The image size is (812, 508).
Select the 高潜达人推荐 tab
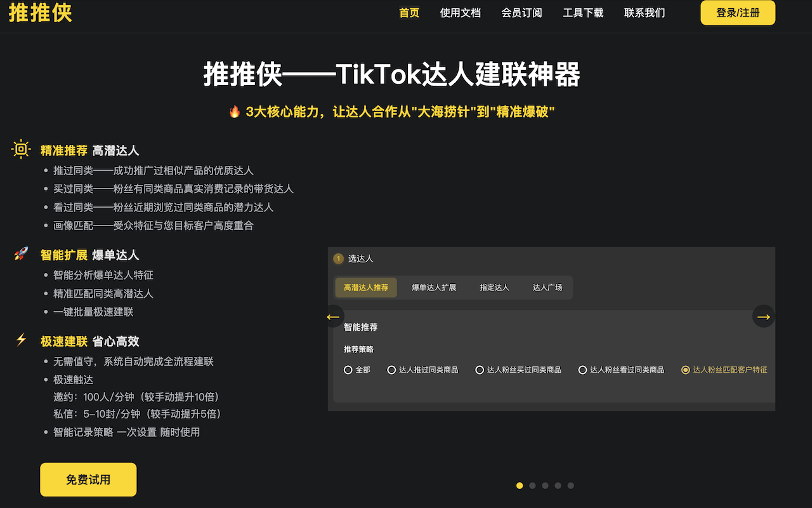(x=366, y=288)
